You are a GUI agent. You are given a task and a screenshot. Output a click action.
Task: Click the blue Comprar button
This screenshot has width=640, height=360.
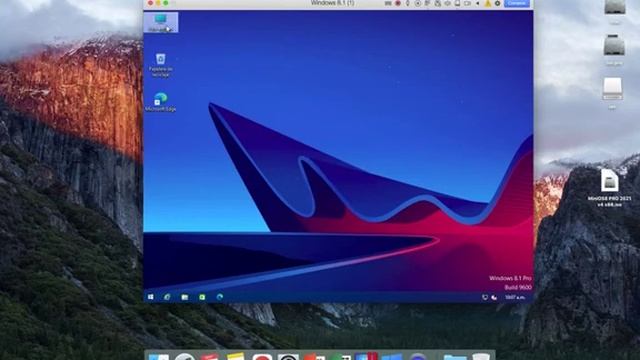(517, 3)
